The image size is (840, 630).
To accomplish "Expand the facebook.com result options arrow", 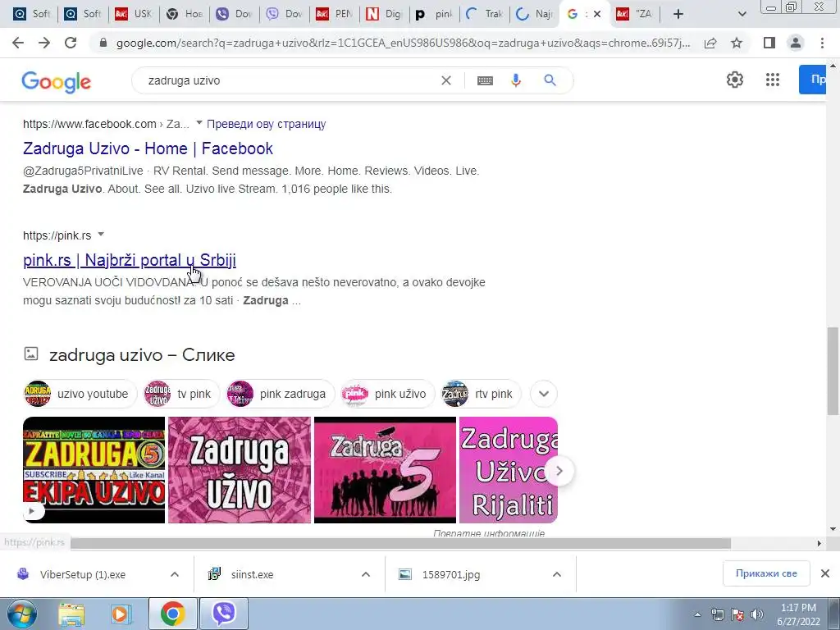I will pyautogui.click(x=199, y=123).
